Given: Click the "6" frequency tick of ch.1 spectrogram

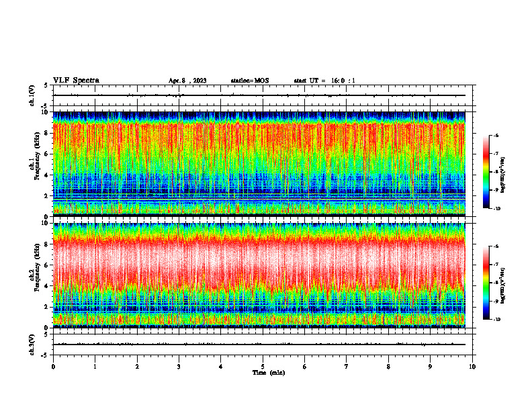Looking at the screenshot, I should (47, 154).
